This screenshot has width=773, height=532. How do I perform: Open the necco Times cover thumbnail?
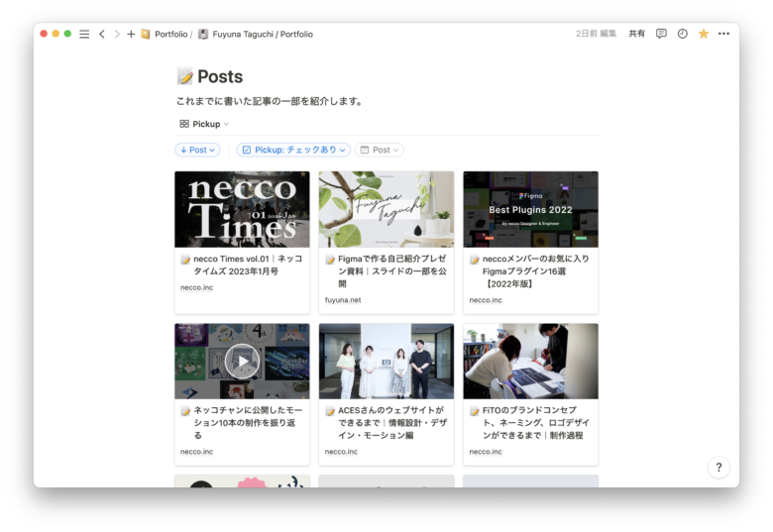tap(242, 209)
